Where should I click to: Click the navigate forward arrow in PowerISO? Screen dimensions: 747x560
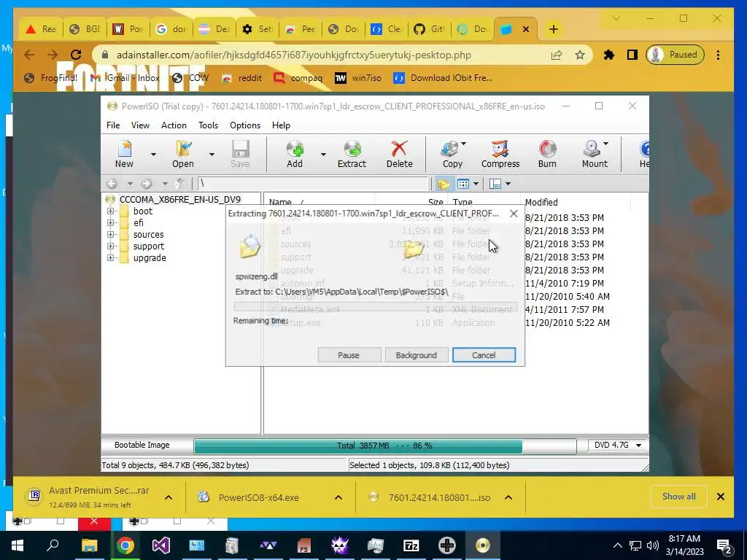(x=146, y=184)
